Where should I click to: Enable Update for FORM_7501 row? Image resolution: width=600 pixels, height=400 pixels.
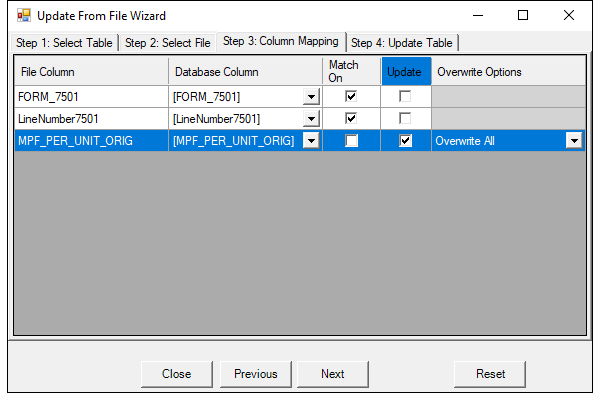point(405,96)
